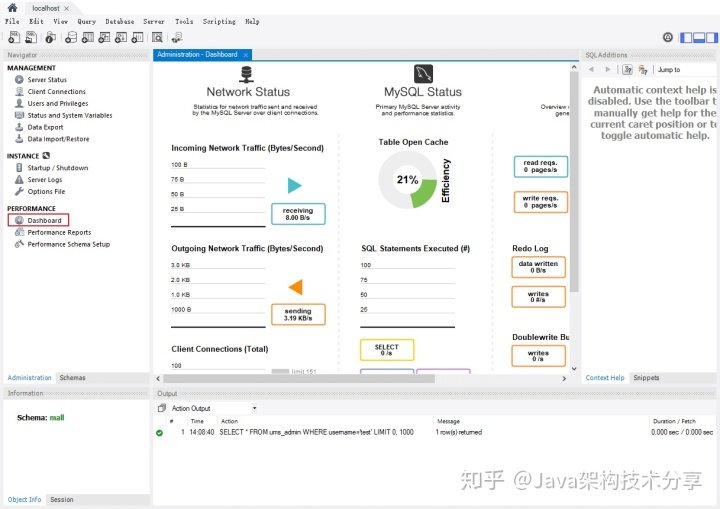Viewport: 720px width, 509px height.
Task: Create new stored procedure toolbar icon
Action: coord(121,37)
